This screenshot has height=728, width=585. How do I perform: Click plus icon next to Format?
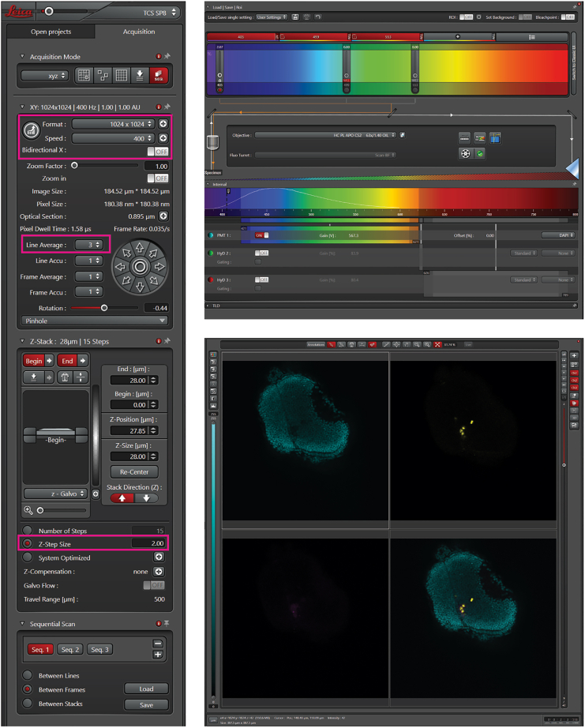click(x=163, y=124)
